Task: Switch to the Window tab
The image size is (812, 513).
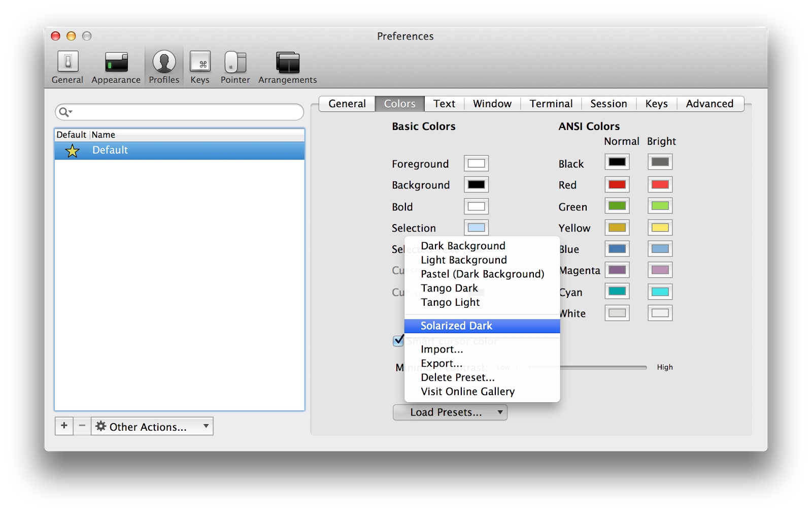Action: 492,104
